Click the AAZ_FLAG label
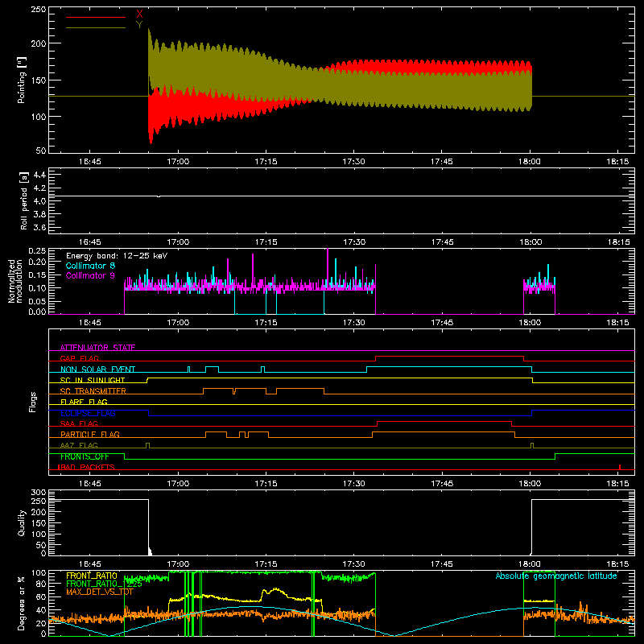 79,445
